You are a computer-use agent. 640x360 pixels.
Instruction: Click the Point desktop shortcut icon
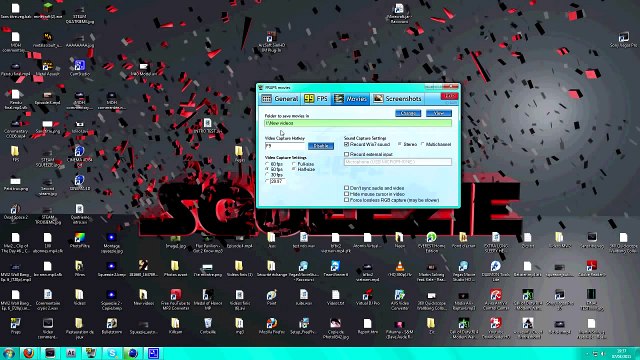[271, 295]
